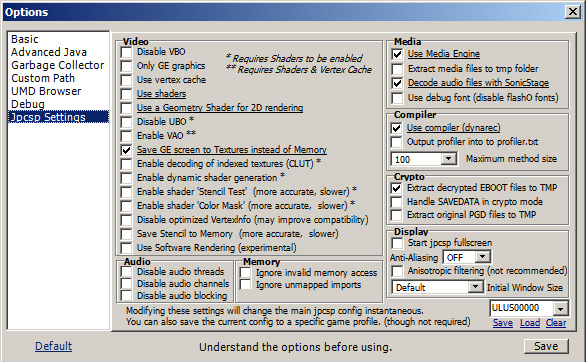The image size is (586, 362).
Task: Click the Default link at bottom left
Action: pyautogui.click(x=53, y=346)
